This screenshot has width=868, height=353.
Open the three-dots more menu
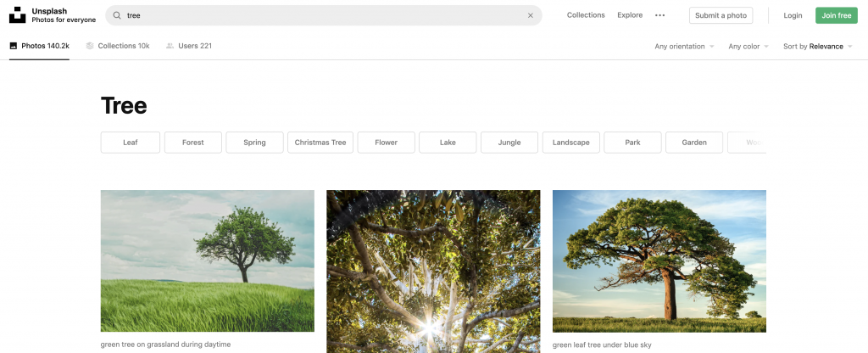(660, 15)
